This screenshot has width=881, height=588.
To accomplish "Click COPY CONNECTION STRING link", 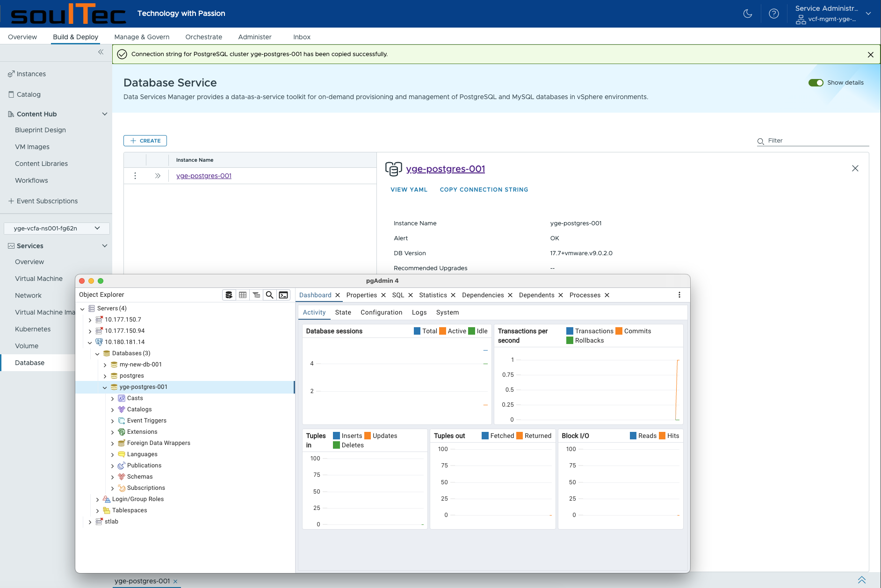I will click(x=484, y=190).
